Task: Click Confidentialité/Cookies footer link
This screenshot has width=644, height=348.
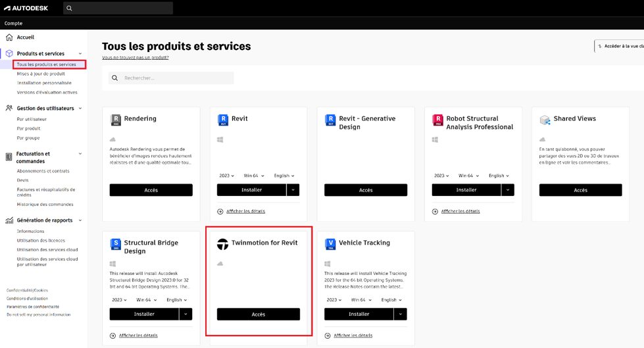Action: pyautogui.click(x=27, y=291)
